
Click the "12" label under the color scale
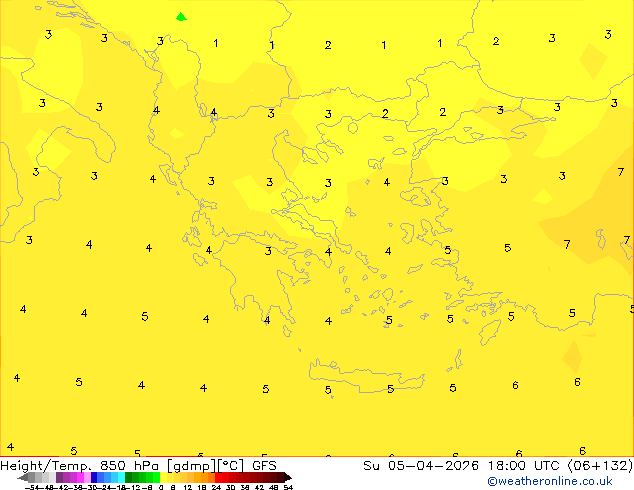(188, 487)
